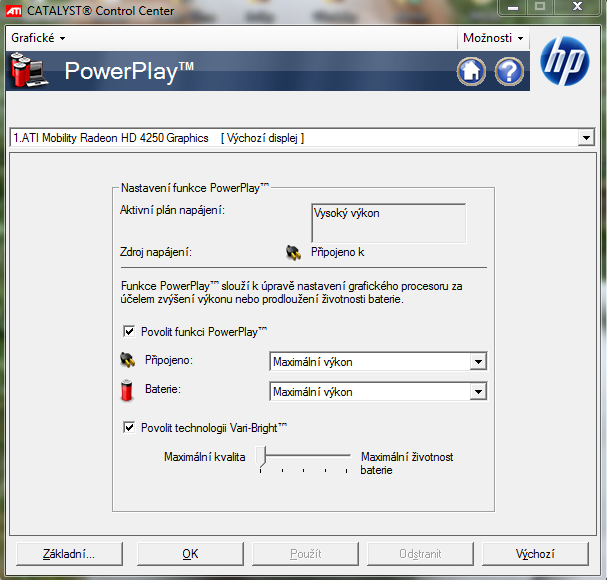This screenshot has height=580, width=607.
Task: Click the Základní button
Action: click(x=69, y=553)
